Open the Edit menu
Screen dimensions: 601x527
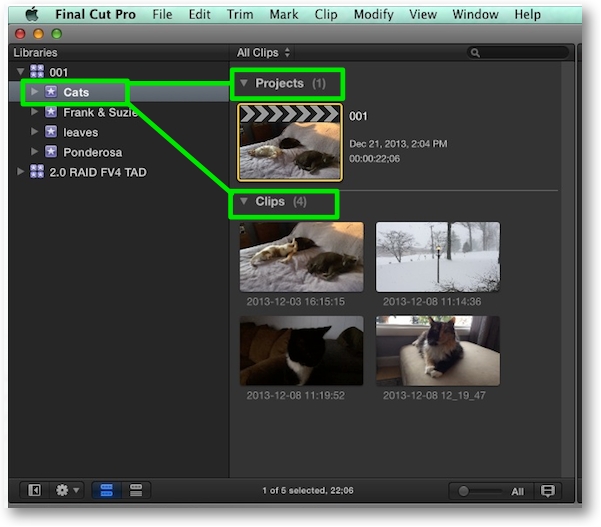coord(199,15)
